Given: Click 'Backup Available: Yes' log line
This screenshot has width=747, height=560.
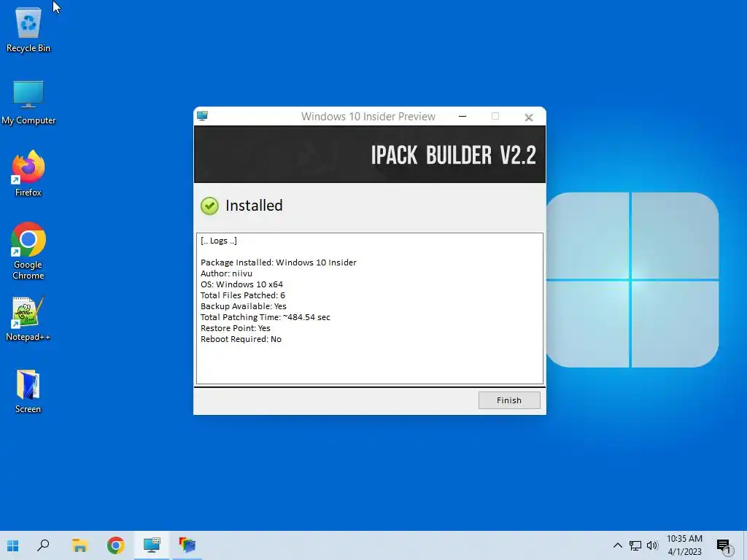Looking at the screenshot, I should tap(244, 306).
